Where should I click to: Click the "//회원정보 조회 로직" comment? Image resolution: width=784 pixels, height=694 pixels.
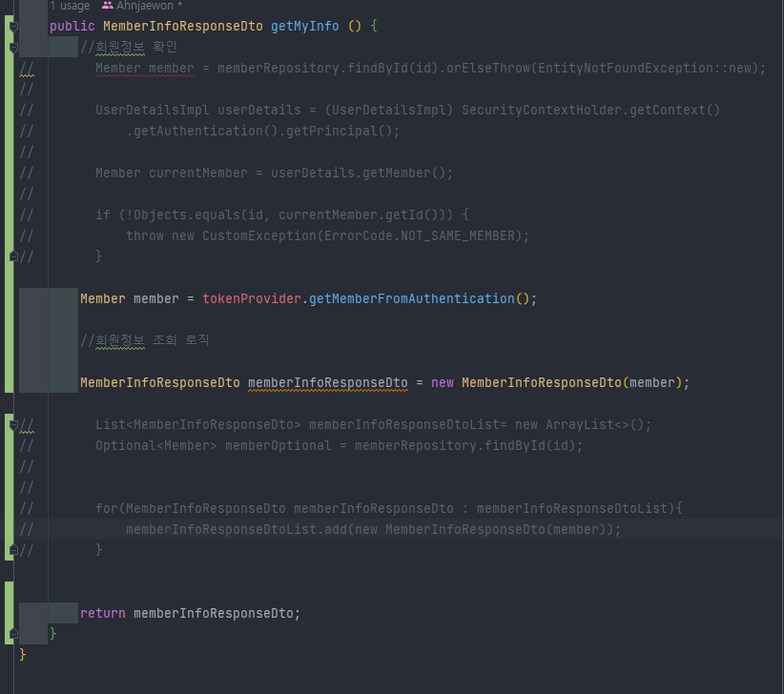click(145, 340)
